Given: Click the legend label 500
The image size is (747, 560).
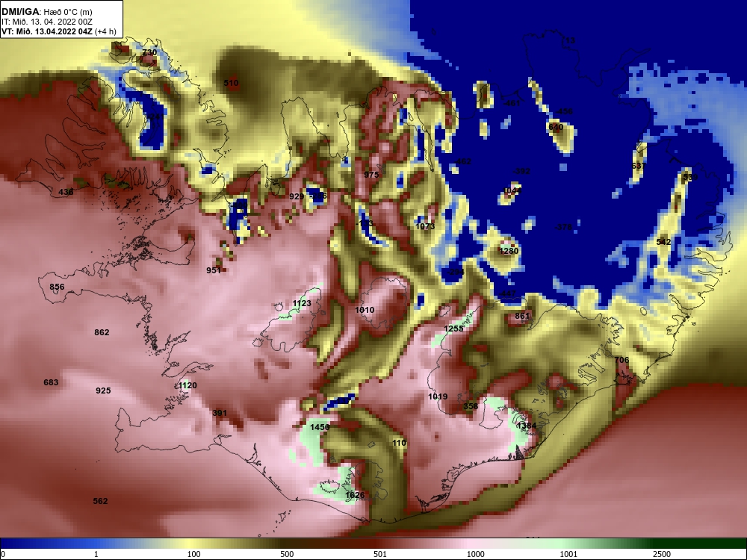Looking at the screenshot, I should tap(287, 554).
